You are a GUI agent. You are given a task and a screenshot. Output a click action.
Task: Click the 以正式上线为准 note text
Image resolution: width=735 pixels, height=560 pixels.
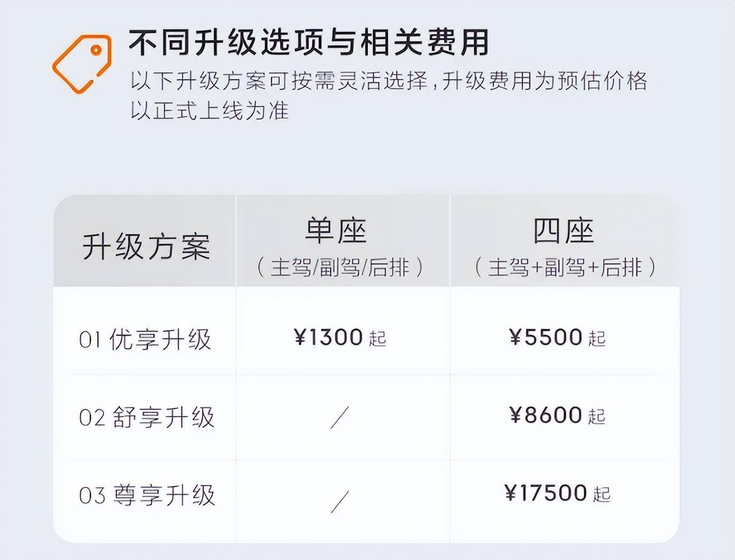pyautogui.click(x=209, y=110)
